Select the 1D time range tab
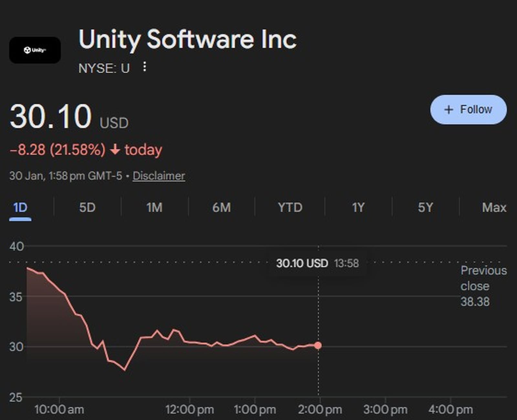This screenshot has width=517, height=420. tap(20, 208)
